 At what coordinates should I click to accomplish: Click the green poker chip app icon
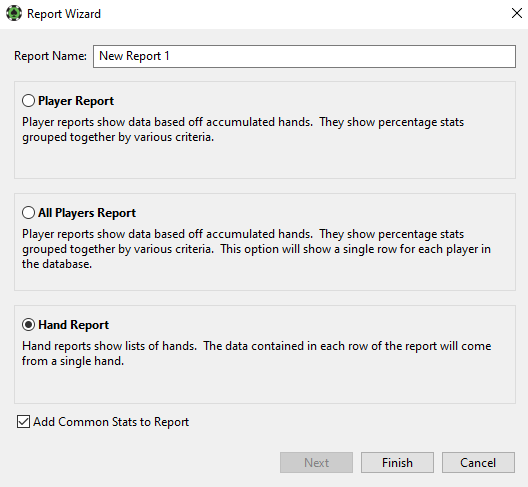pos(14,13)
